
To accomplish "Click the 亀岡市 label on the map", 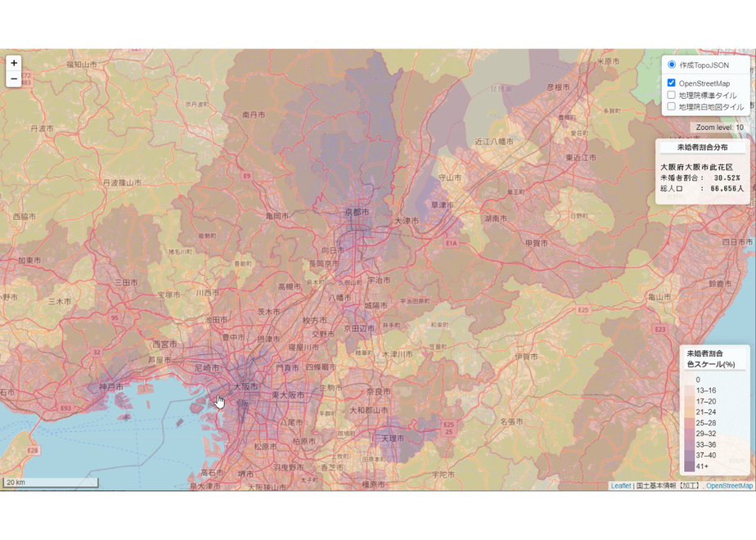I will tap(277, 216).
